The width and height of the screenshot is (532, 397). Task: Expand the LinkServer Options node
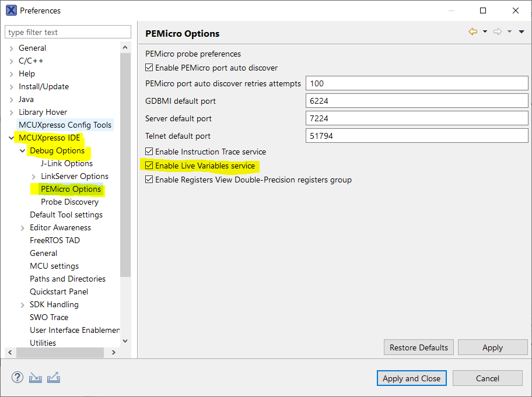tap(34, 176)
